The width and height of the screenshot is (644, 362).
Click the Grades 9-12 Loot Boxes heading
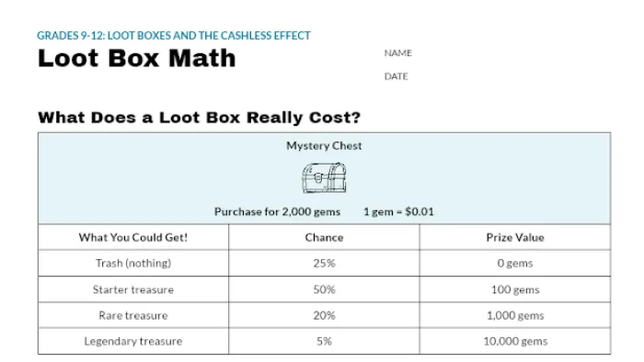(174, 36)
